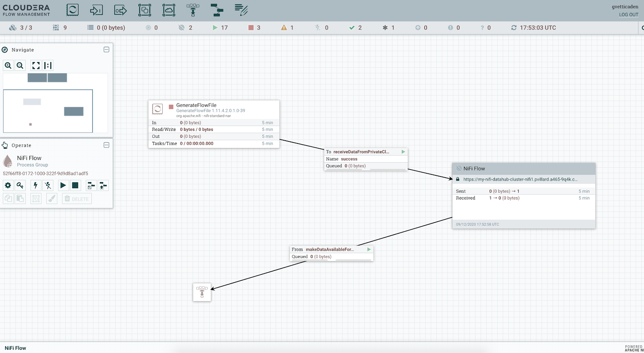Click the birdseye minimap view
644x353 pixels.
point(56,103)
